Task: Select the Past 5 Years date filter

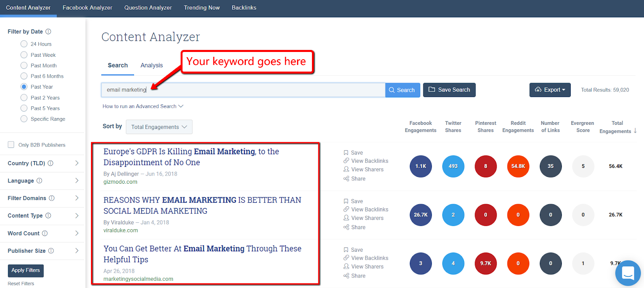Action: (x=24, y=108)
